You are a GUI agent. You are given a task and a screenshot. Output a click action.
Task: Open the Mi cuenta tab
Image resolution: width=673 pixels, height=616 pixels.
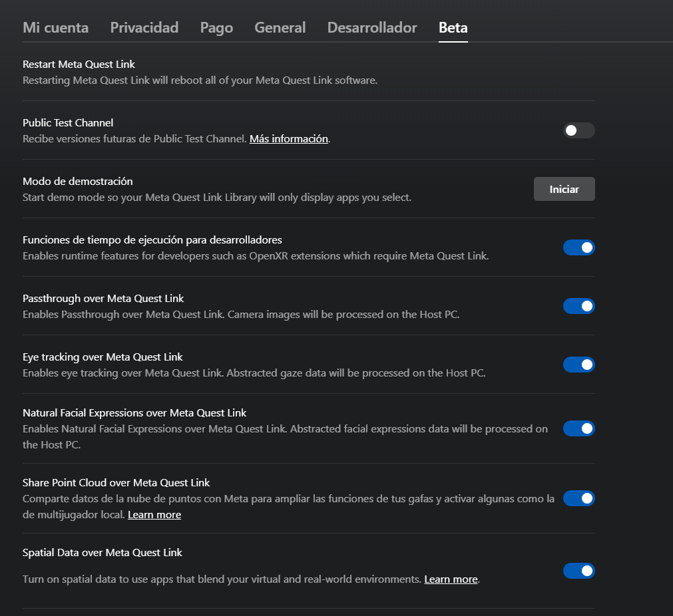coord(55,28)
